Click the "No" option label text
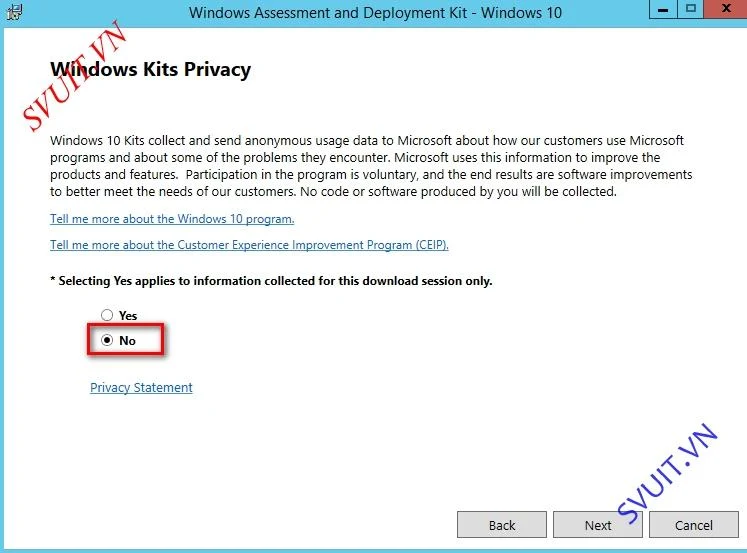This screenshot has width=747, height=553. tap(127, 341)
